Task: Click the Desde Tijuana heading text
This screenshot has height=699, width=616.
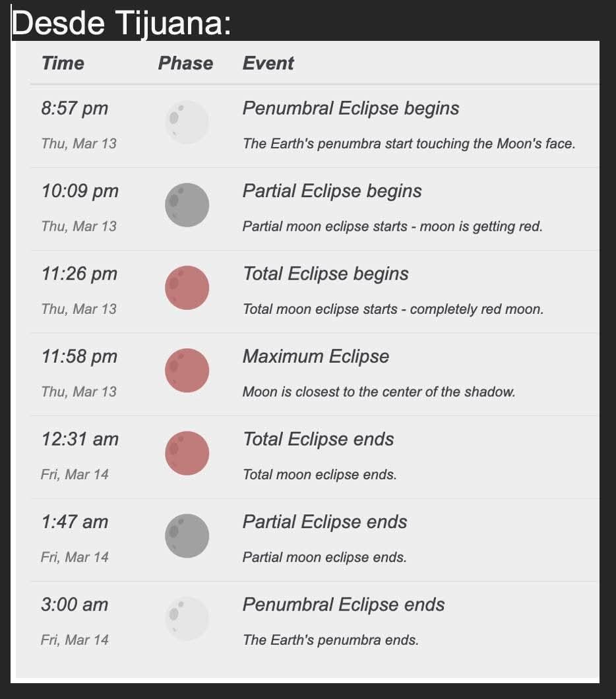Action: point(122,24)
